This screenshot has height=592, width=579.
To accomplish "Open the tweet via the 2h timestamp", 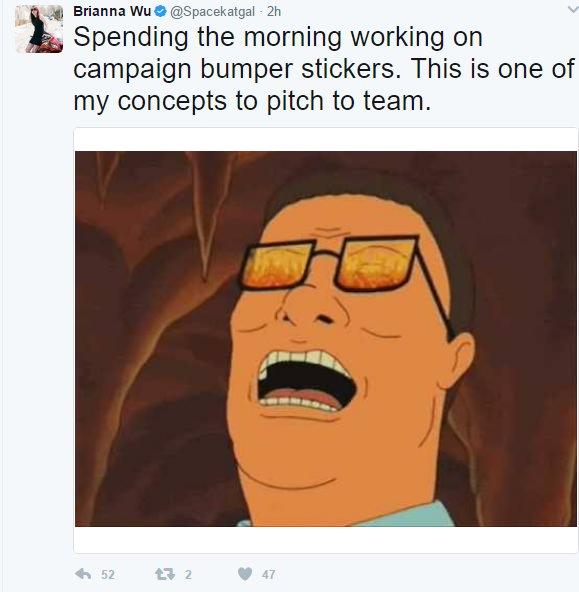I will coord(274,12).
